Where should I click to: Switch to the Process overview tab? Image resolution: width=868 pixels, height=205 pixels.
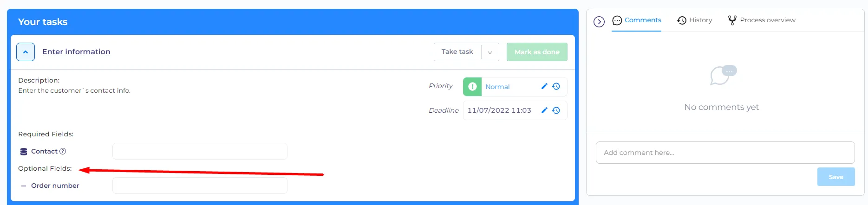(762, 20)
